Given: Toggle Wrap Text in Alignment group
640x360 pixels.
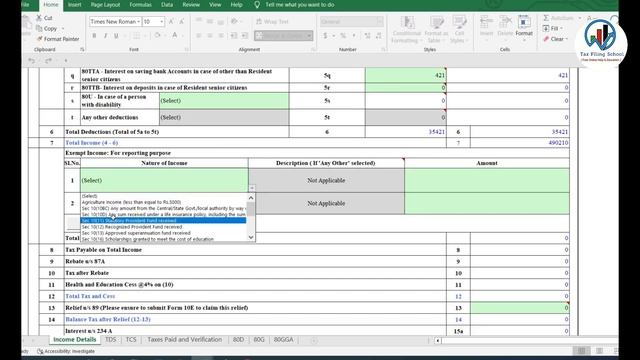Looking at the screenshot, I should point(272,22).
